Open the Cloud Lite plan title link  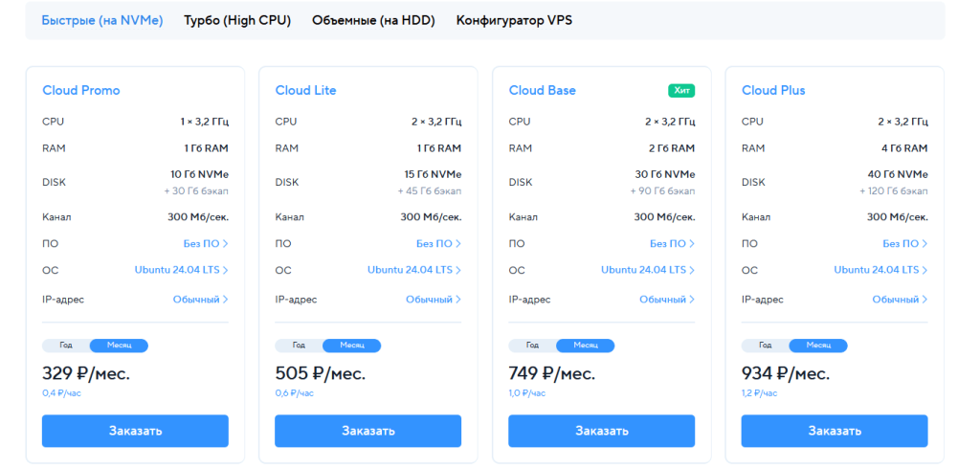pos(305,91)
